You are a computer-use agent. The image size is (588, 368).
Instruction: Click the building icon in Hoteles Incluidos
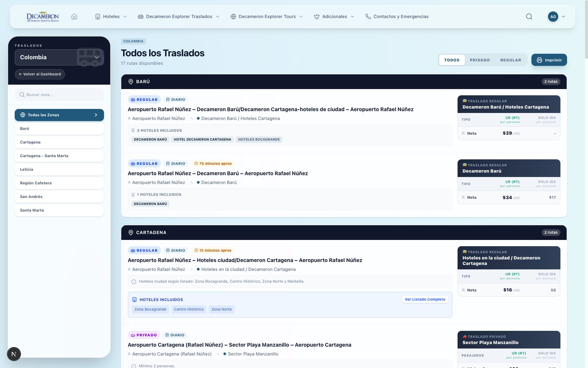(x=135, y=300)
